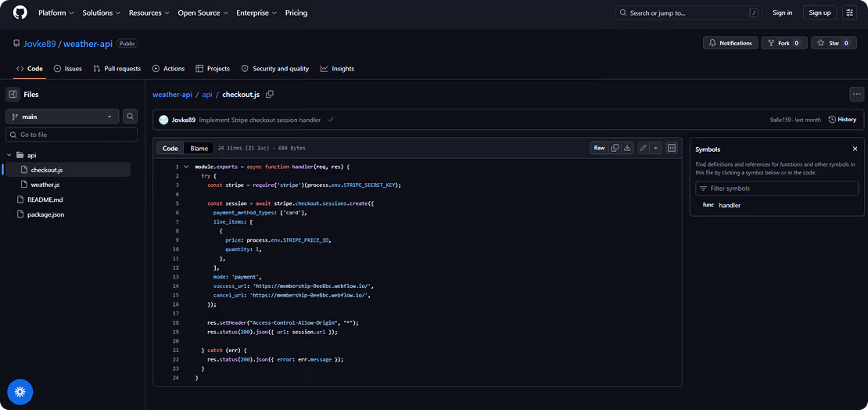Collapse code fold arrow at line 1

click(186, 167)
